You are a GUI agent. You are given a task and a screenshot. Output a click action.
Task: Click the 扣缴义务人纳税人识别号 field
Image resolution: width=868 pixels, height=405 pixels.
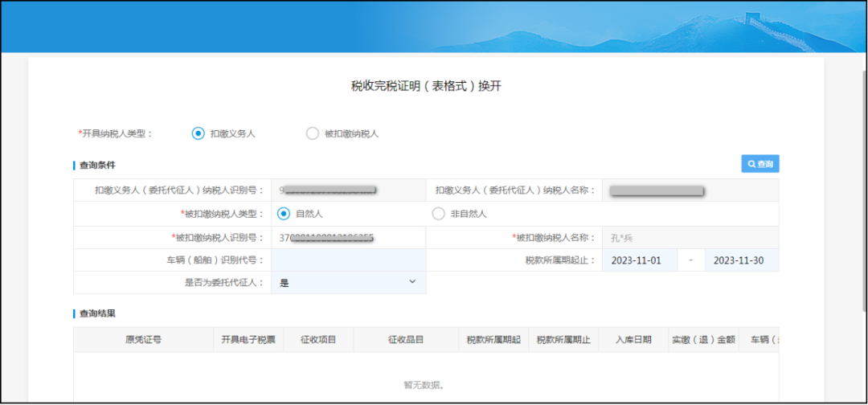pos(348,190)
